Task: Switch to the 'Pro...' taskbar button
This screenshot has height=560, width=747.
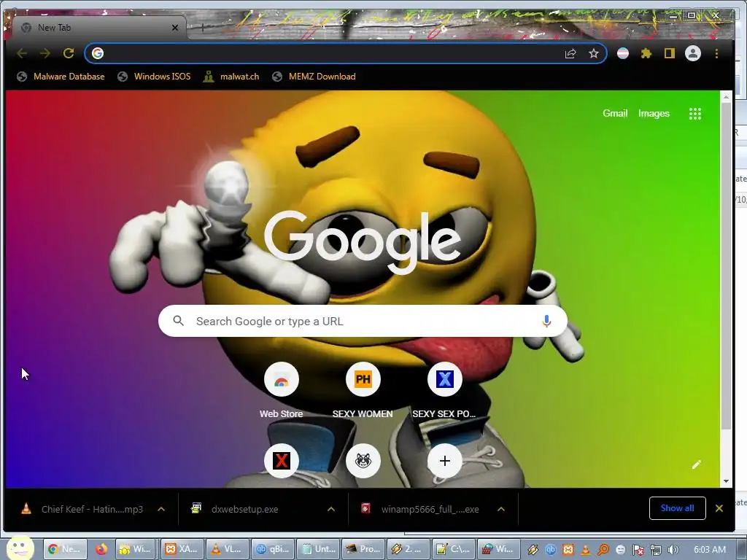Action: pyautogui.click(x=363, y=550)
